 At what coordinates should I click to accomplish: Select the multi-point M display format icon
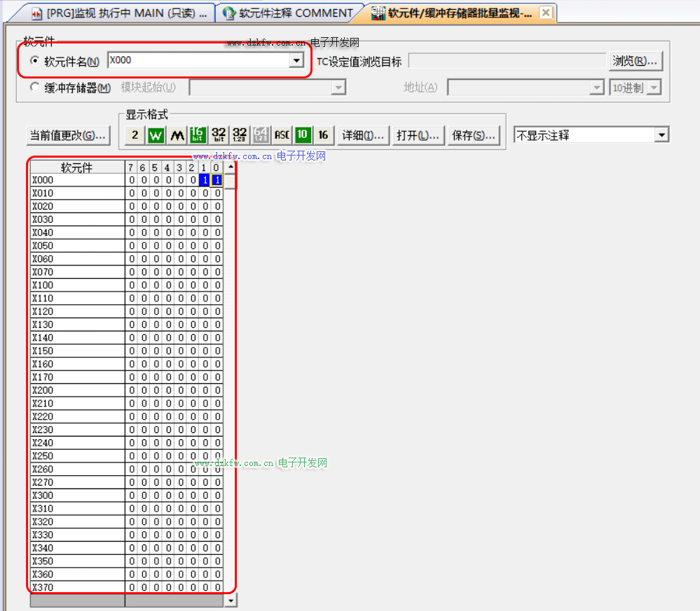[177, 135]
